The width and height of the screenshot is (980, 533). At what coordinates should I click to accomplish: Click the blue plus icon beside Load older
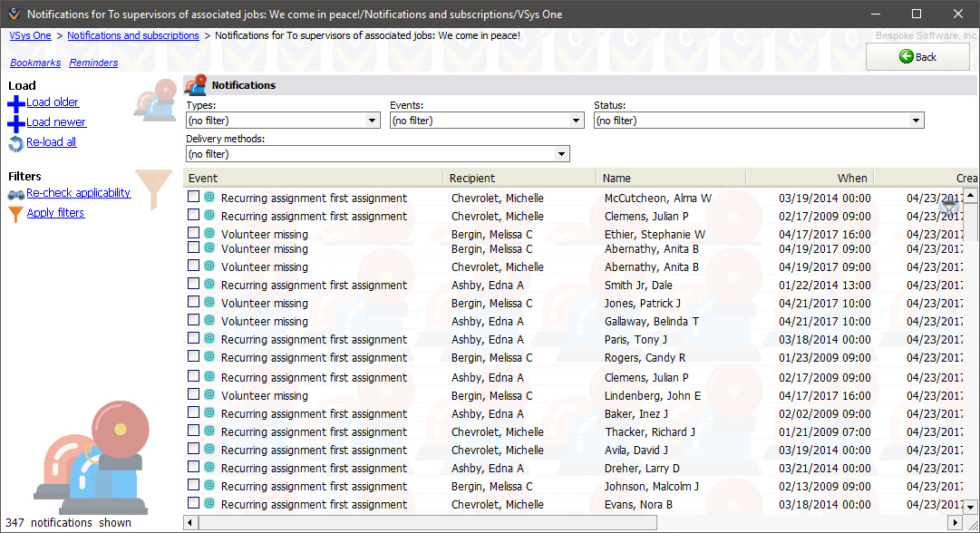[15, 103]
